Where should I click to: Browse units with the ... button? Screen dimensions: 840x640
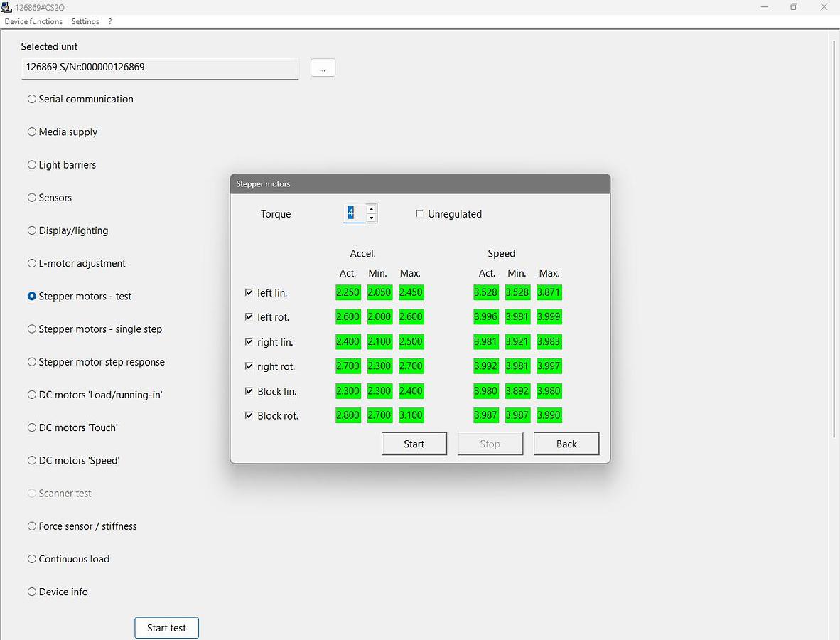[x=323, y=68]
